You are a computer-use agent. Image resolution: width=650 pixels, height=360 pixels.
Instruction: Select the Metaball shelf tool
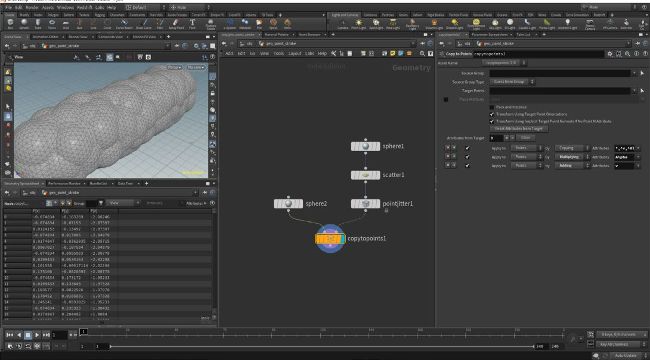(x=245, y=24)
